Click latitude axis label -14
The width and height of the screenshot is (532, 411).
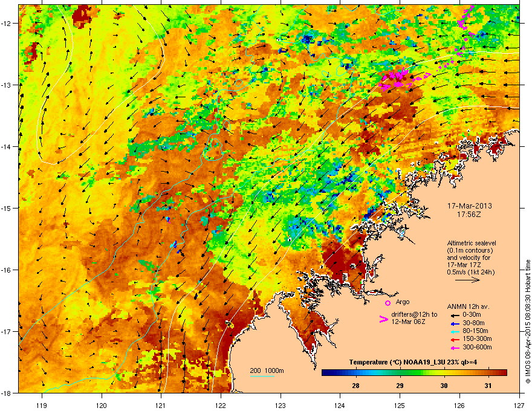click(6, 146)
